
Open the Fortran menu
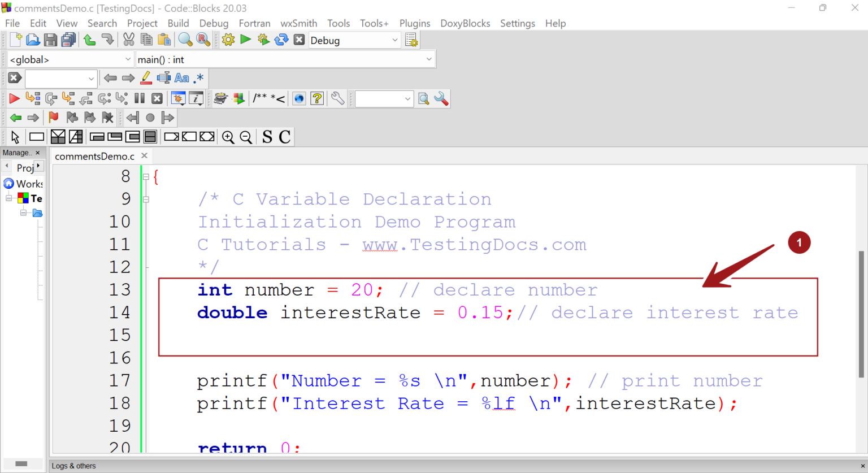pyautogui.click(x=254, y=23)
